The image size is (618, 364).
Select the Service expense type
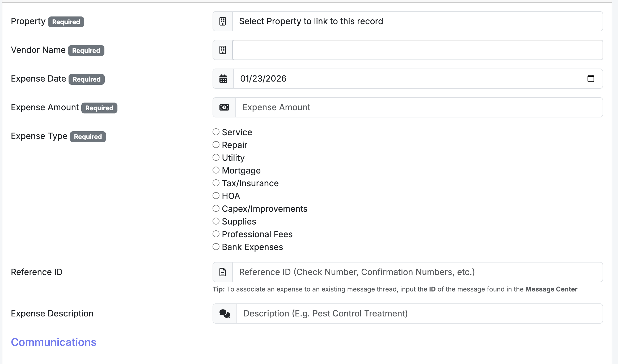[216, 132]
